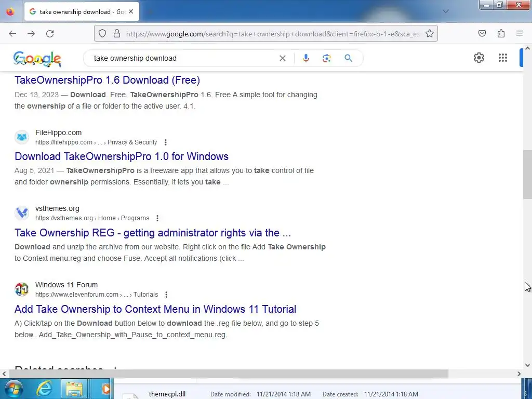
Task: Click the elevenforum.com breadcrumb URL
Action: coord(97,295)
